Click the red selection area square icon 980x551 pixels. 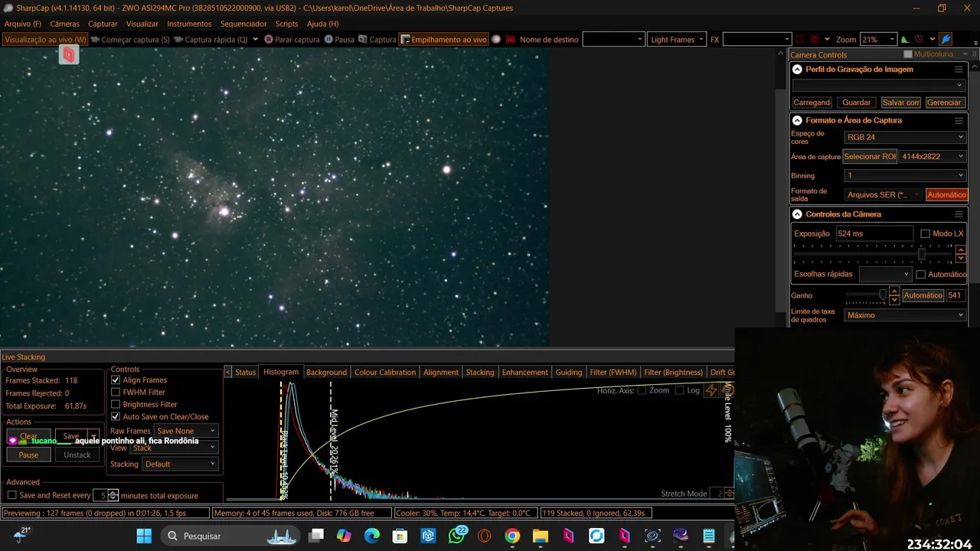800,39
